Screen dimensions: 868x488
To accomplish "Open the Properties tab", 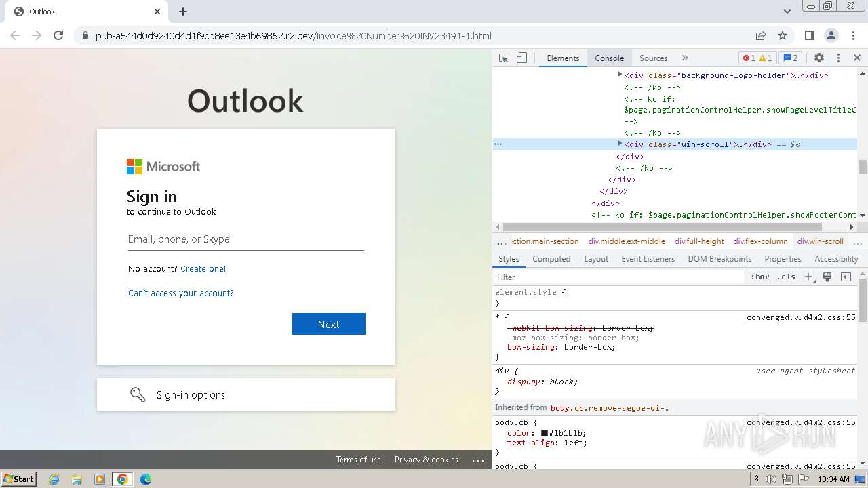I will 783,259.
